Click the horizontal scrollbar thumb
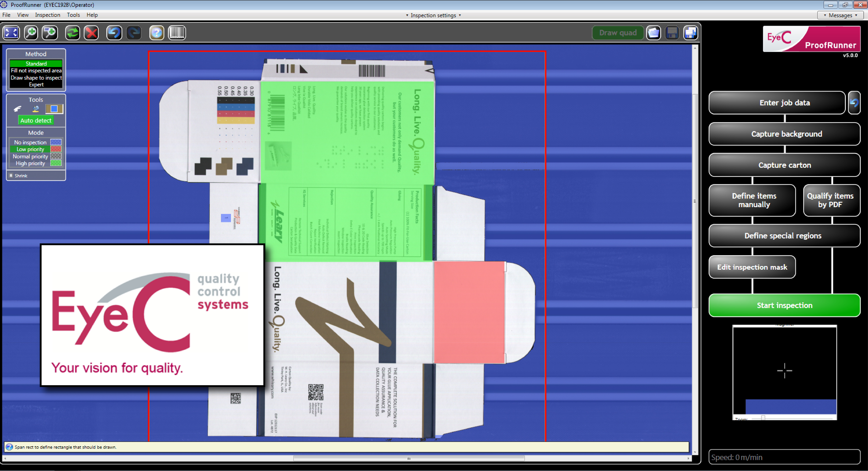Screen dimensions: 868x471 click(x=409, y=458)
